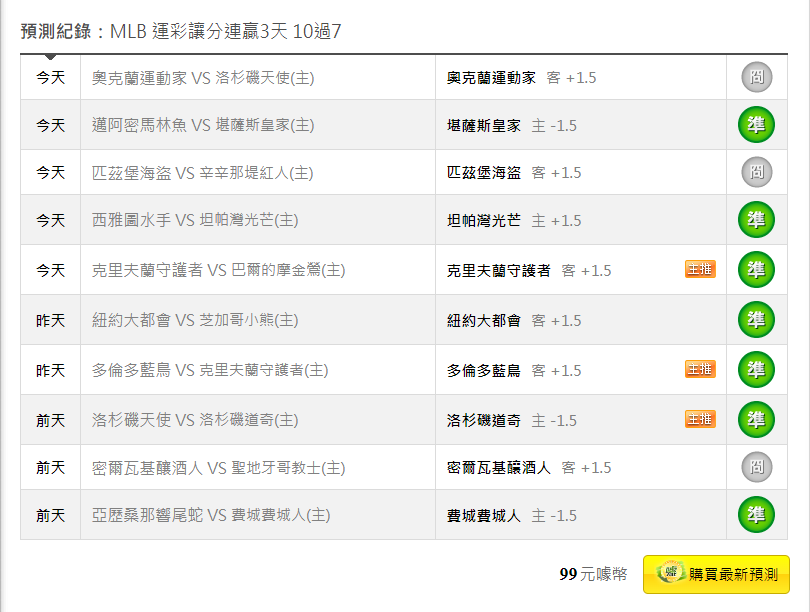Image resolution: width=810 pixels, height=612 pixels.
Task: Click the green 準 icon for 克里夫蘭守護者 pick
Action: (756, 270)
